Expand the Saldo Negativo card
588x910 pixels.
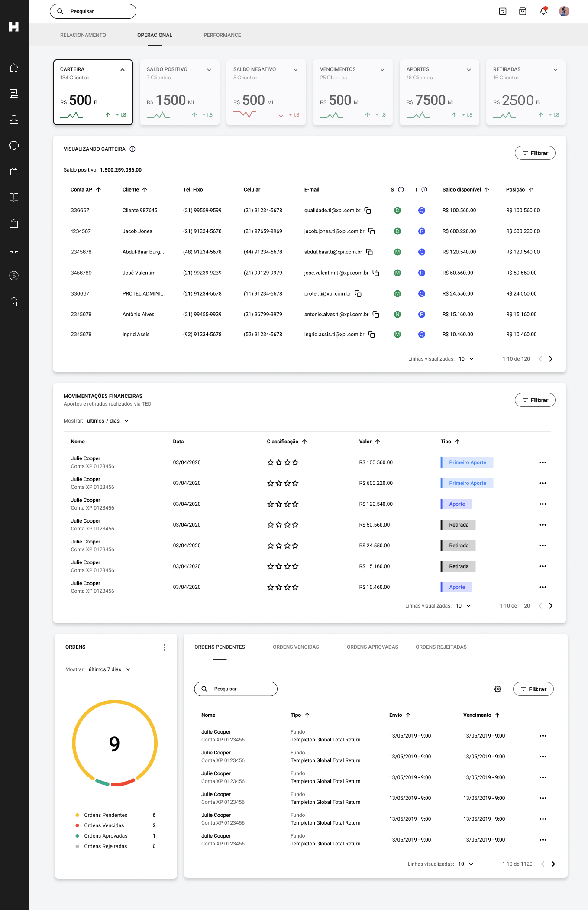click(x=296, y=70)
